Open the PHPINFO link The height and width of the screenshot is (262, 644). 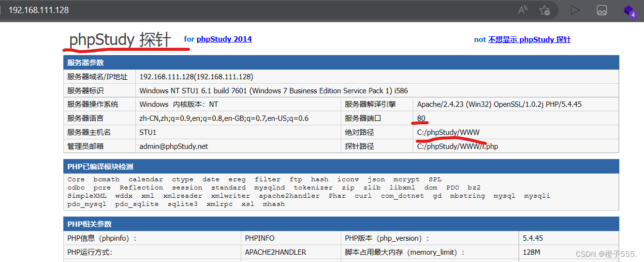coord(260,238)
